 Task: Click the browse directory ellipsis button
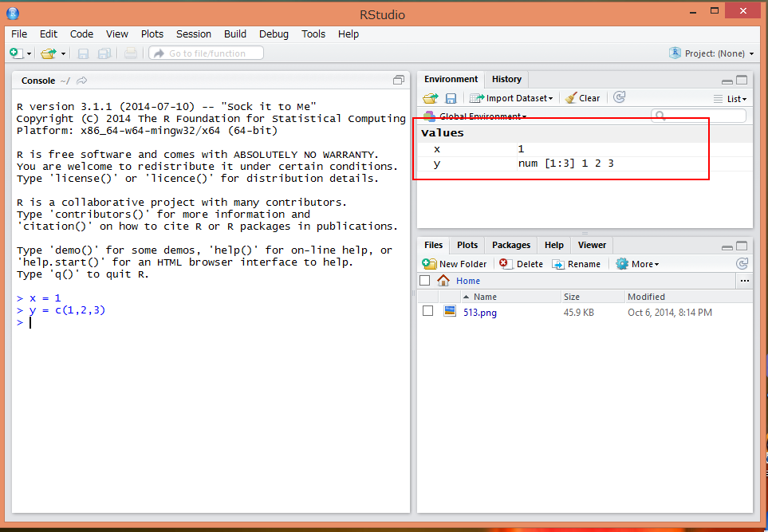click(745, 281)
